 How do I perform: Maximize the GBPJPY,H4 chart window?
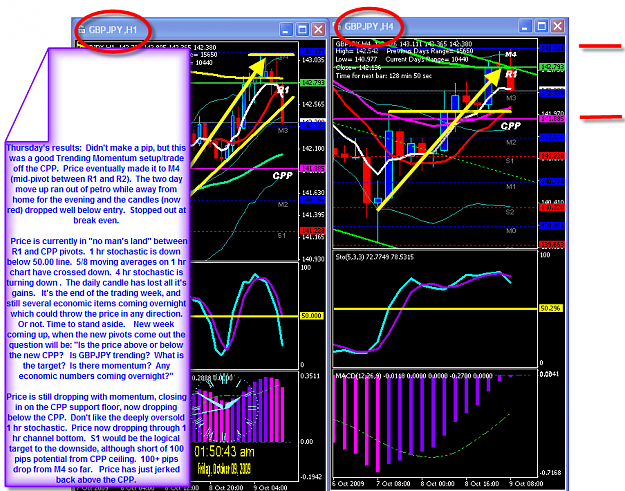pyautogui.click(x=542, y=26)
